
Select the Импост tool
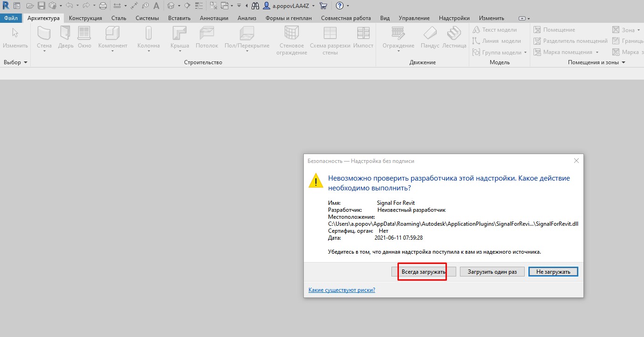click(363, 37)
